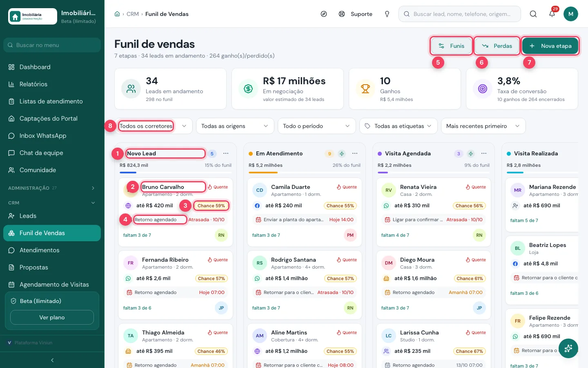588x368 pixels.
Task: Open the floating AI sparkle assistant button
Action: (568, 348)
